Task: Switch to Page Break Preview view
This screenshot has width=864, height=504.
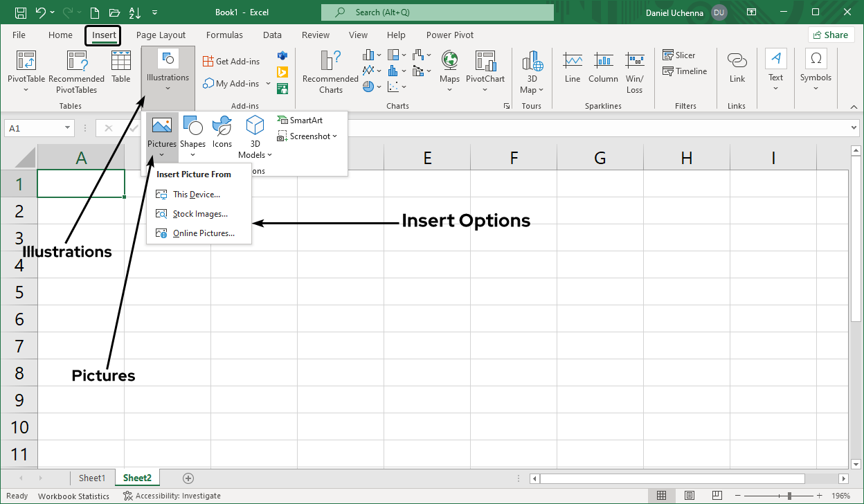Action: click(x=718, y=496)
